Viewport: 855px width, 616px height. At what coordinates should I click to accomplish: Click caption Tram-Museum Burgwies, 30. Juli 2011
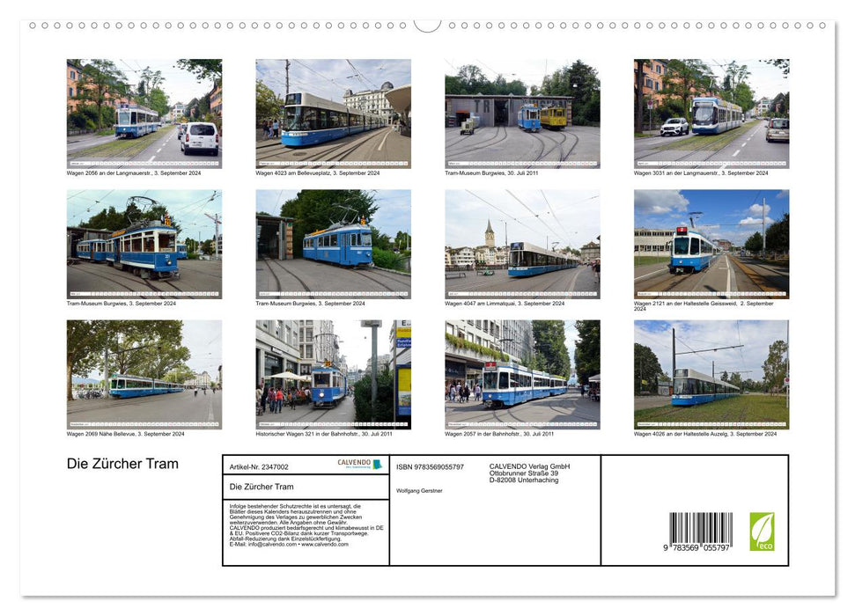click(x=491, y=173)
